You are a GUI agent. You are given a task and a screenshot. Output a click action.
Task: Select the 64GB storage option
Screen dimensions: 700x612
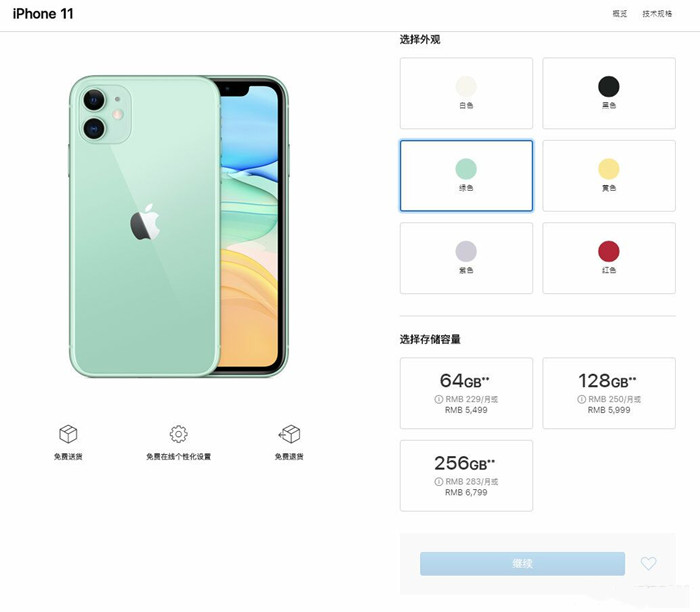tap(466, 393)
